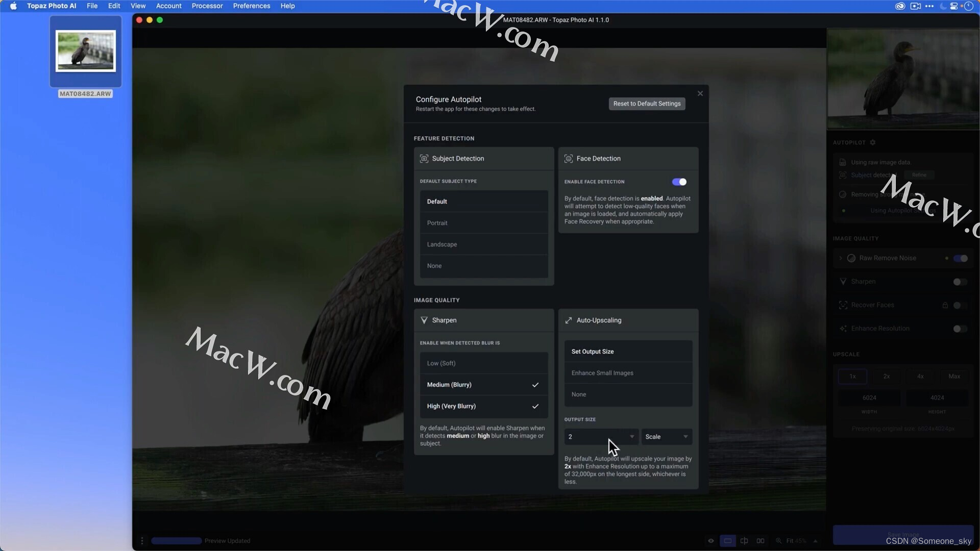Viewport: 980px width, 551px height.
Task: Expand the zoom Fit level menu
Action: pyautogui.click(x=815, y=541)
